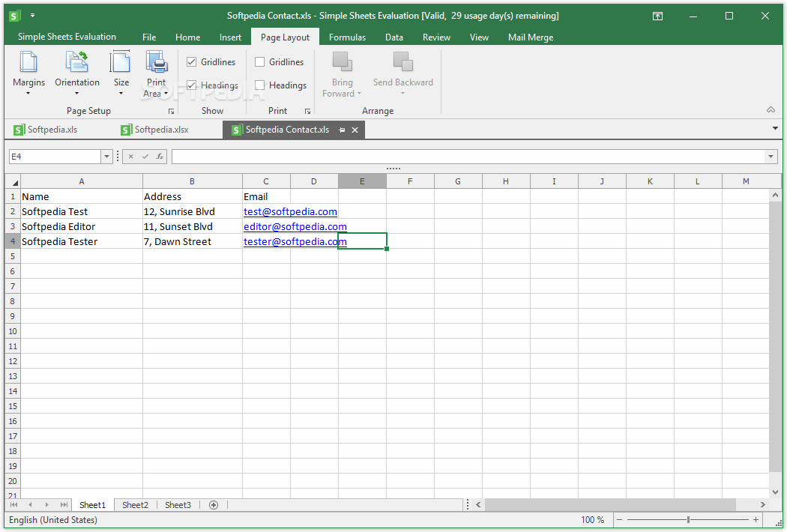The height and width of the screenshot is (532, 787).
Task: Go to next sheet navigation arrow
Action: (46, 505)
